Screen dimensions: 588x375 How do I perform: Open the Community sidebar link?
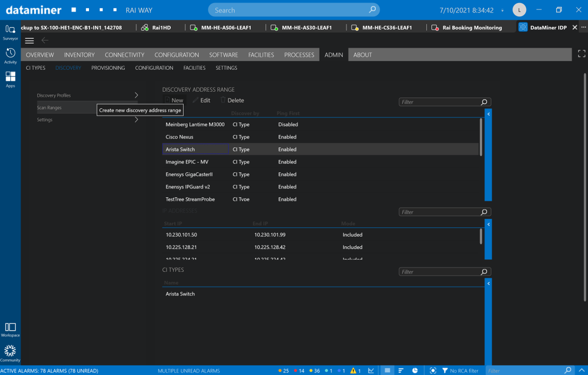pyautogui.click(x=10, y=354)
